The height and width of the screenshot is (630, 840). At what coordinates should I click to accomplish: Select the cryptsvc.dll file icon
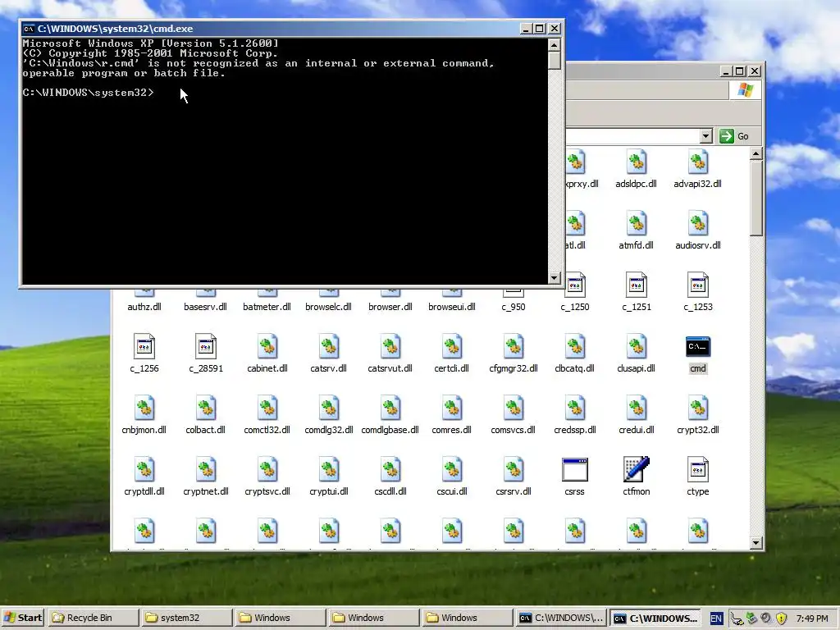(267, 470)
